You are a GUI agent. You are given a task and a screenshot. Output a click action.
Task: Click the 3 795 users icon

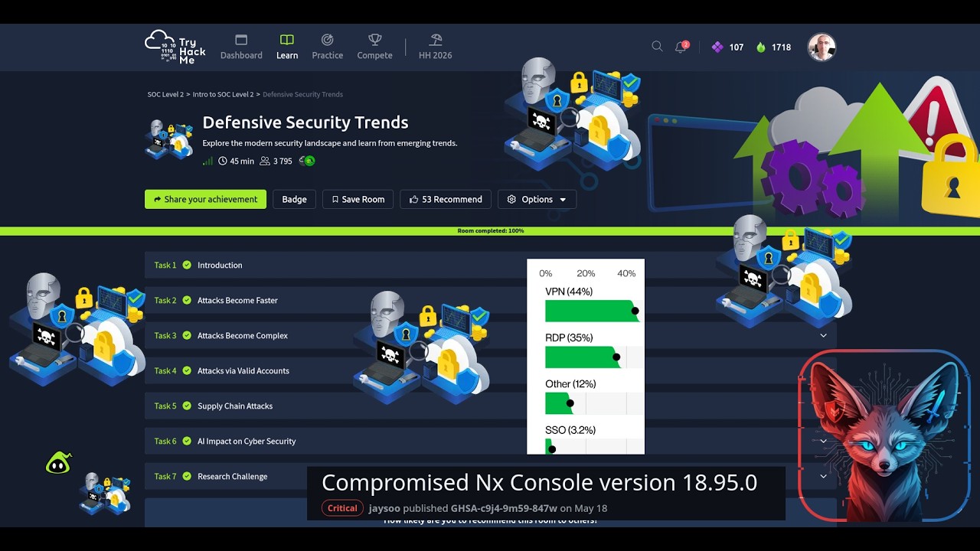pos(265,161)
